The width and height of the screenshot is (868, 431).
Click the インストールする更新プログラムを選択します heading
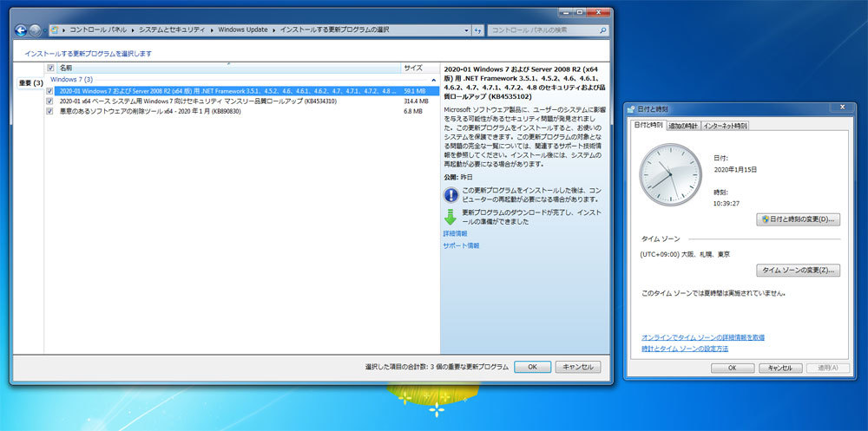[88, 54]
